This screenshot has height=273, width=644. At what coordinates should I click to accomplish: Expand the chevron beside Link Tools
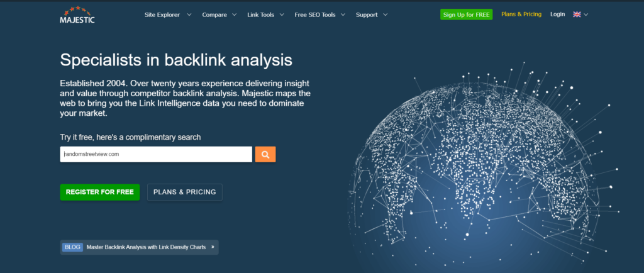[x=282, y=14]
